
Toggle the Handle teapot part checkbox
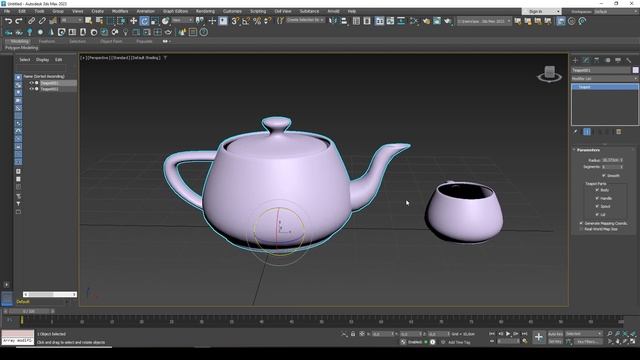tap(597, 198)
